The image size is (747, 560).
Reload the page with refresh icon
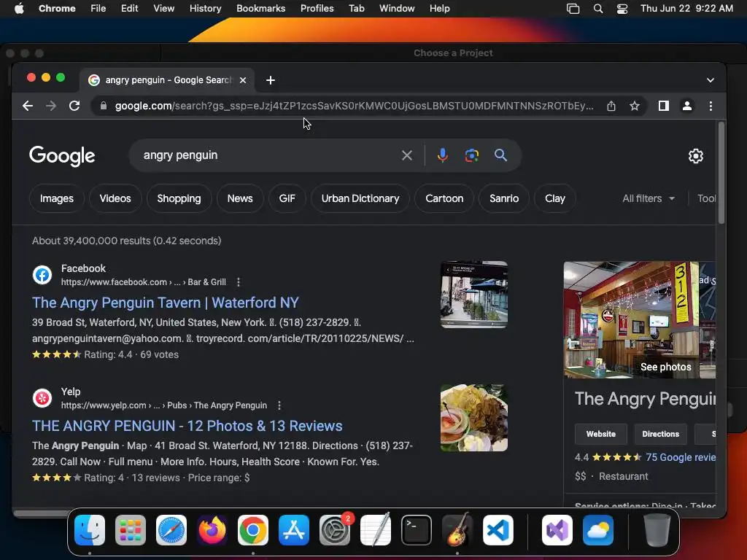point(74,106)
